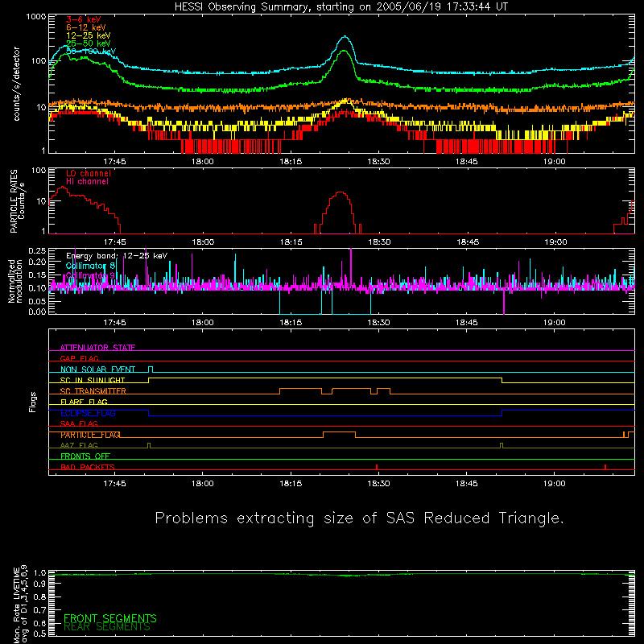This screenshot has height=644, width=644.
Task: Click the SAA_FLAG label
Action: 79,423
